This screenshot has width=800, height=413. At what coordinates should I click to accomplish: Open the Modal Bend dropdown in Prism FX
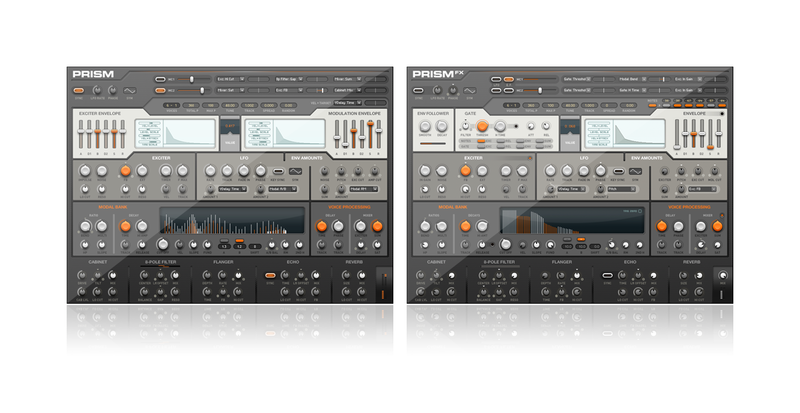tap(633, 79)
